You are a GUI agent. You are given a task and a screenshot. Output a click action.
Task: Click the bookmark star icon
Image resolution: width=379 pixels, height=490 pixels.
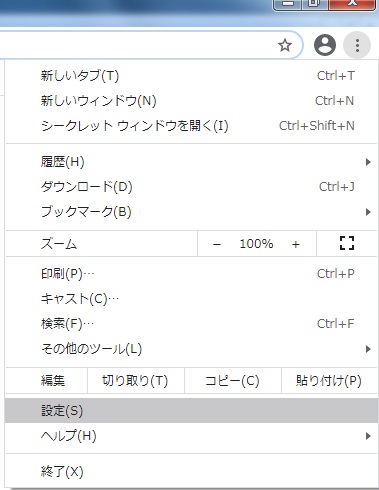click(x=285, y=45)
